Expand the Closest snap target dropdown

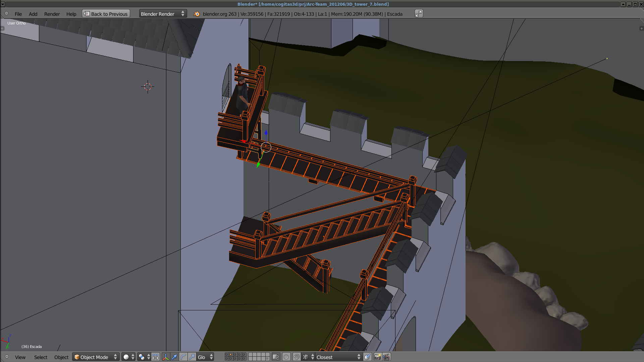[338, 357]
